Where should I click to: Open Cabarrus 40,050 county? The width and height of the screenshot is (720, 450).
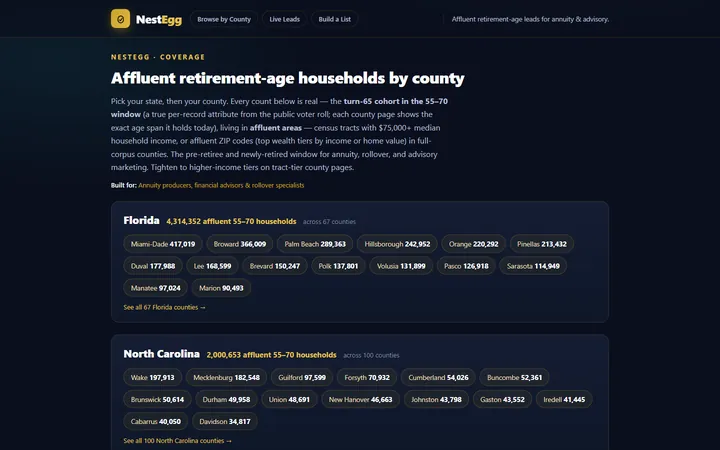tap(156, 422)
